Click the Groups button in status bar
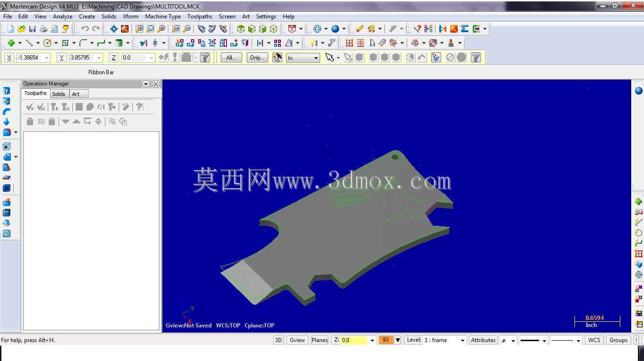 pyautogui.click(x=618, y=340)
